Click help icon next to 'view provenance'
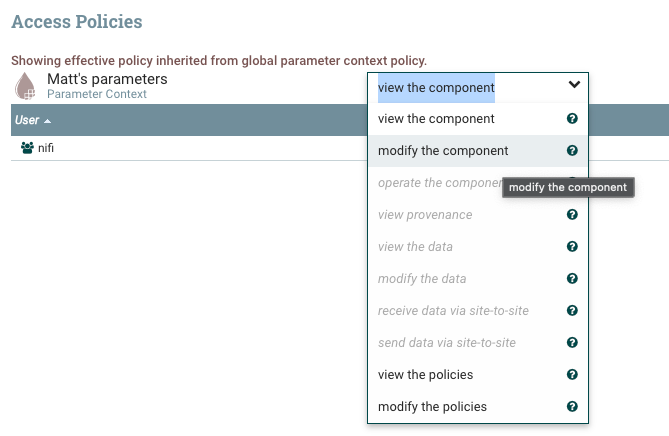This screenshot has width=669, height=436. 572,215
